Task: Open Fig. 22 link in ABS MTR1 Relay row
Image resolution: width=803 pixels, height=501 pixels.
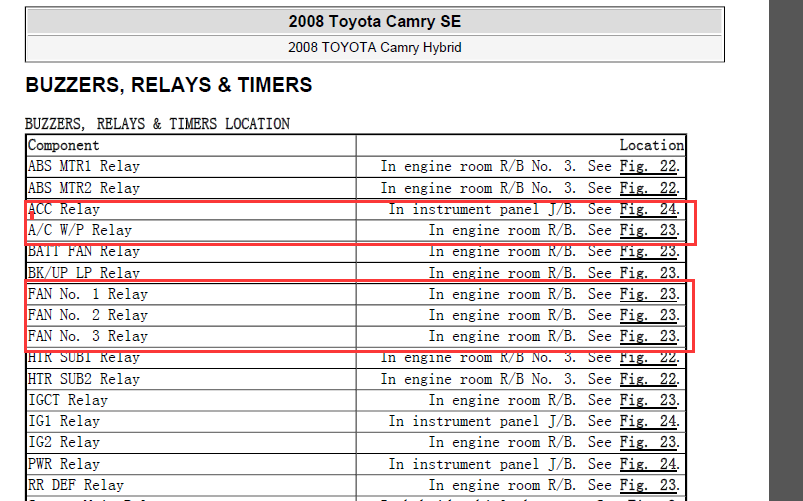Action: [x=648, y=166]
